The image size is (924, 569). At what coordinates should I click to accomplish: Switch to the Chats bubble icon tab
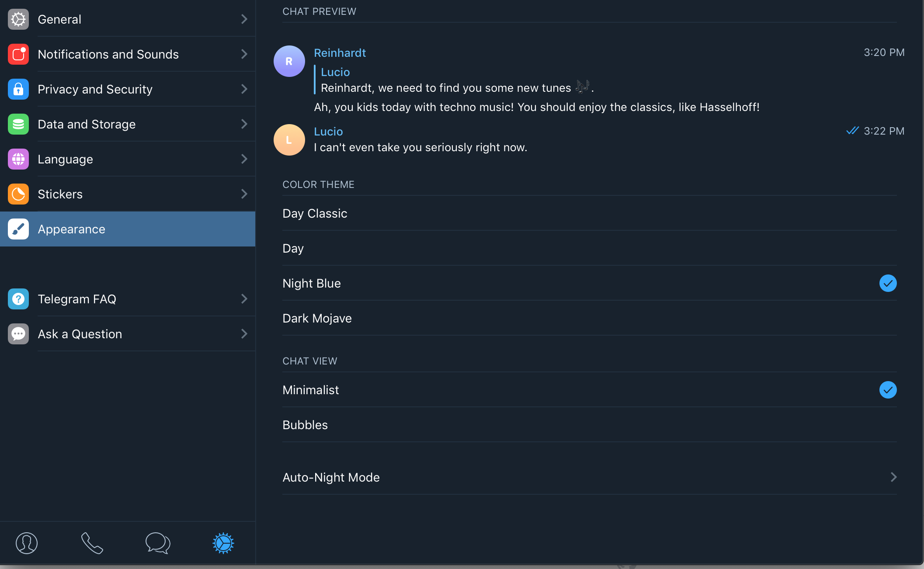[x=158, y=543]
